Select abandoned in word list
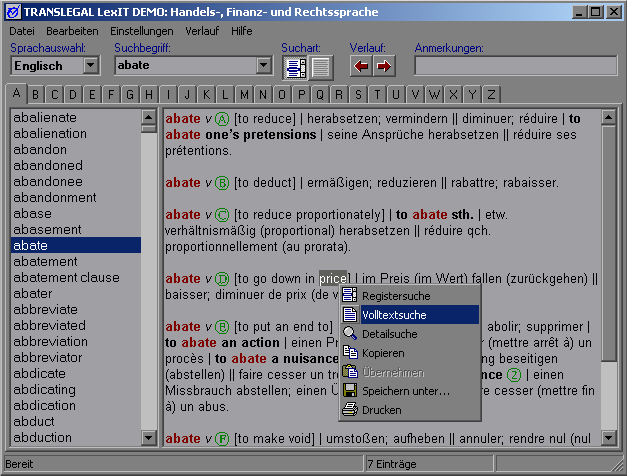The image size is (627, 476). tap(76, 166)
